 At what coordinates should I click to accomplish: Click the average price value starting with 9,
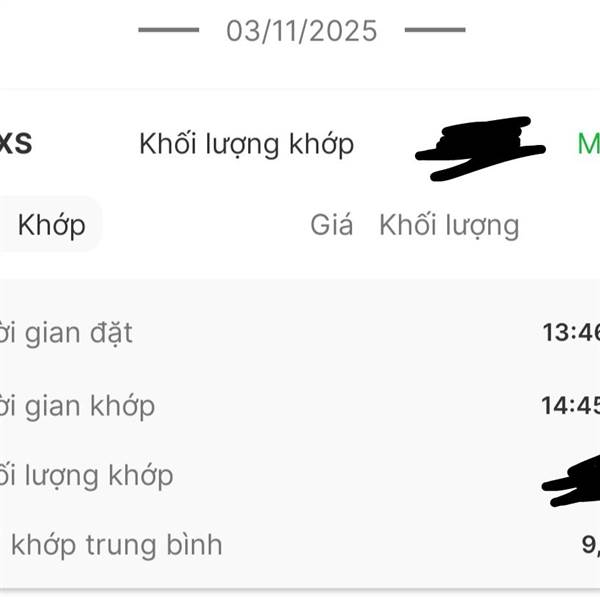coord(589,545)
